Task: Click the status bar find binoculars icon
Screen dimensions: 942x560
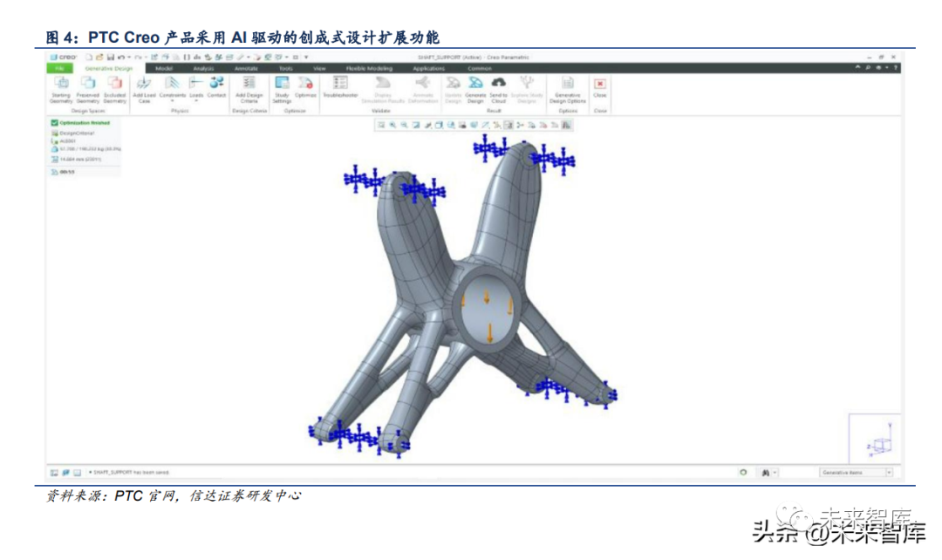Action: pos(766,472)
